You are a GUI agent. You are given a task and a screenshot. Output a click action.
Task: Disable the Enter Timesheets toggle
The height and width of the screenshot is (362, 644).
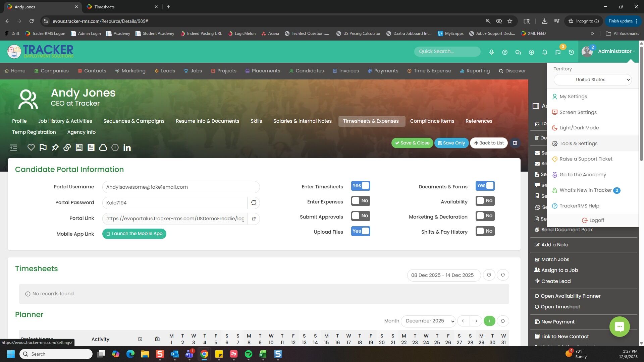click(x=361, y=186)
